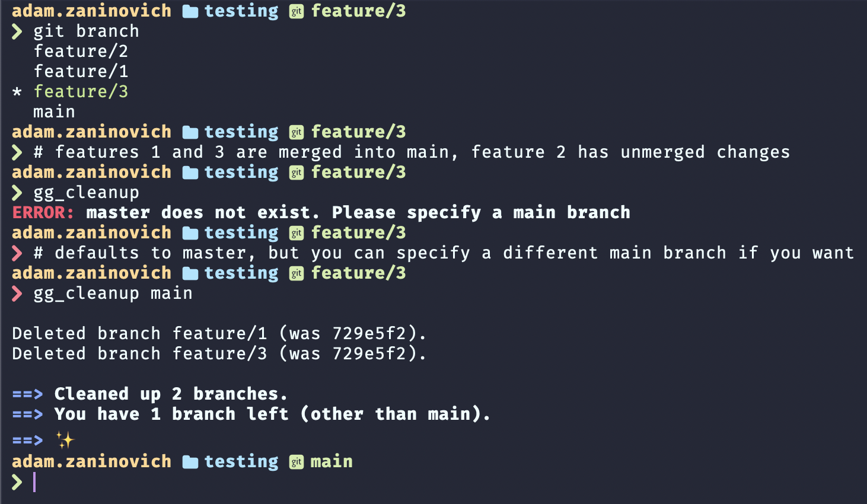Screen dimensions: 867x504
Task: Click the git badge icon on the first prompt line
Action: click(297, 11)
